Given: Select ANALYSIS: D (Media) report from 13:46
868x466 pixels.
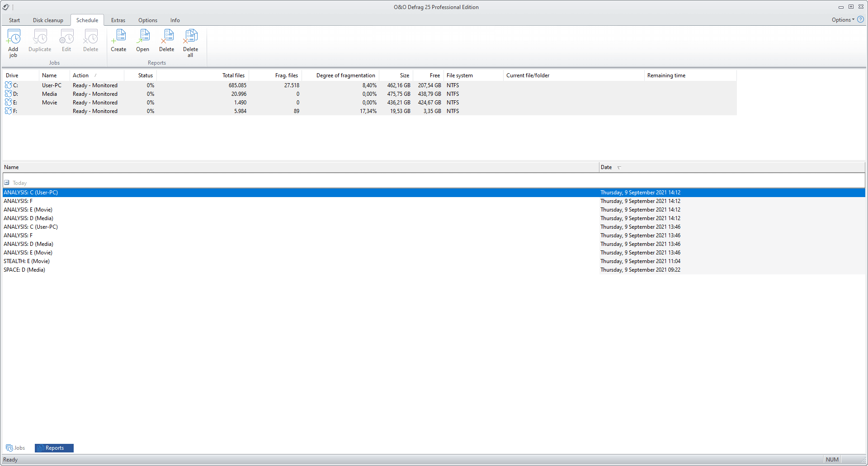Looking at the screenshot, I should (x=434, y=244).
